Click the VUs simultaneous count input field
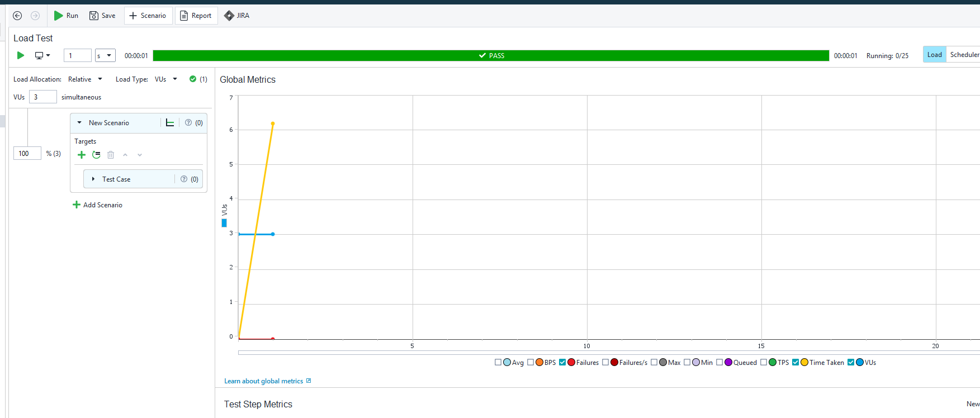This screenshot has height=418, width=980. 42,97
